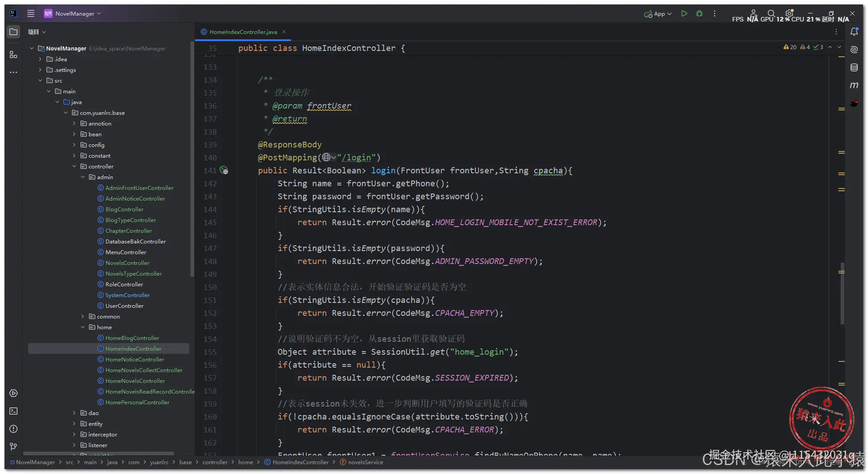Image resolution: width=868 pixels, height=474 pixels.
Task: Open the Structure tool window
Action: [13, 55]
